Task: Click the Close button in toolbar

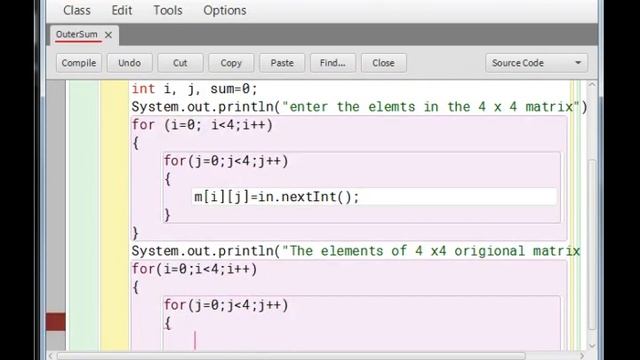Action: tap(383, 63)
